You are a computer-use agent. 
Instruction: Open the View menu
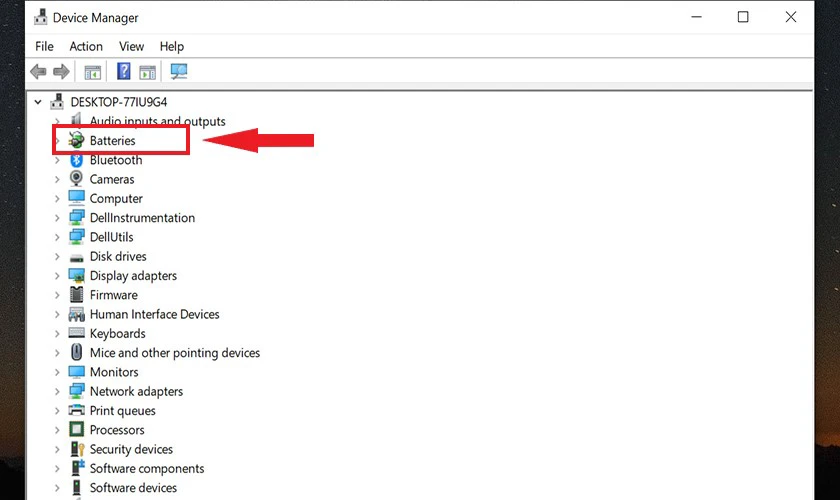(131, 47)
